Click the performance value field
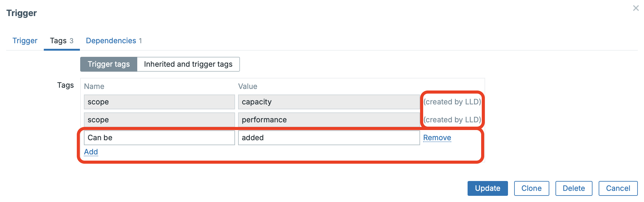This screenshot has height=202, width=644. point(328,120)
